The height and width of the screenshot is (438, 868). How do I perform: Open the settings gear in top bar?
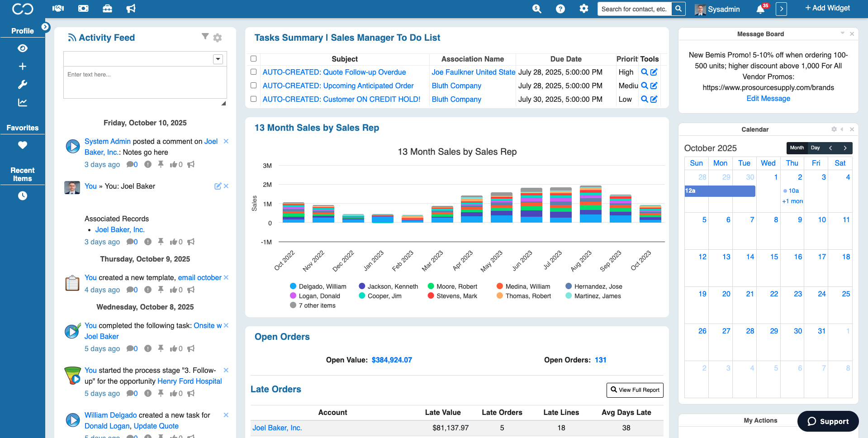coord(584,9)
